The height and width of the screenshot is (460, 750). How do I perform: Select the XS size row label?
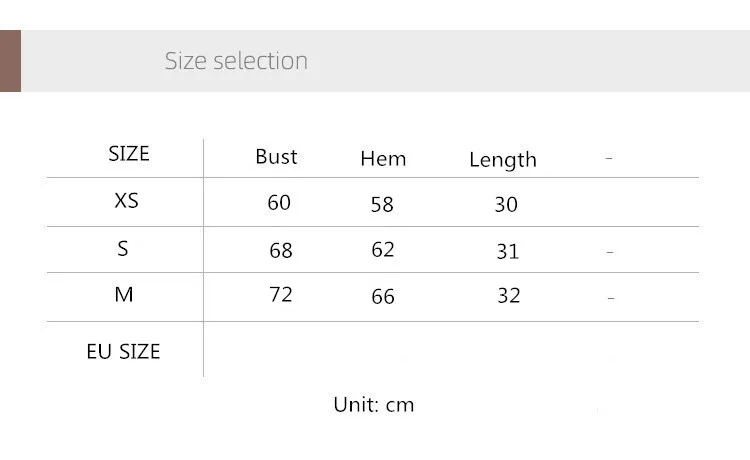(126, 200)
